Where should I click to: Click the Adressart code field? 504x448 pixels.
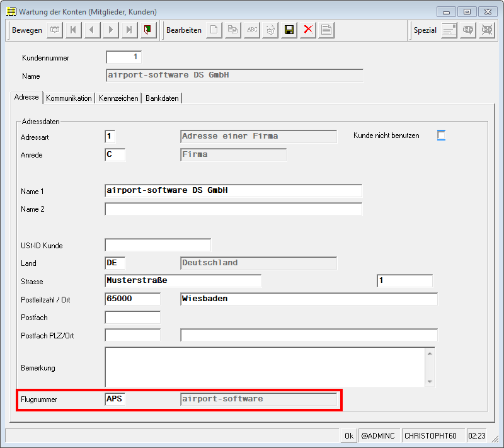pos(110,136)
